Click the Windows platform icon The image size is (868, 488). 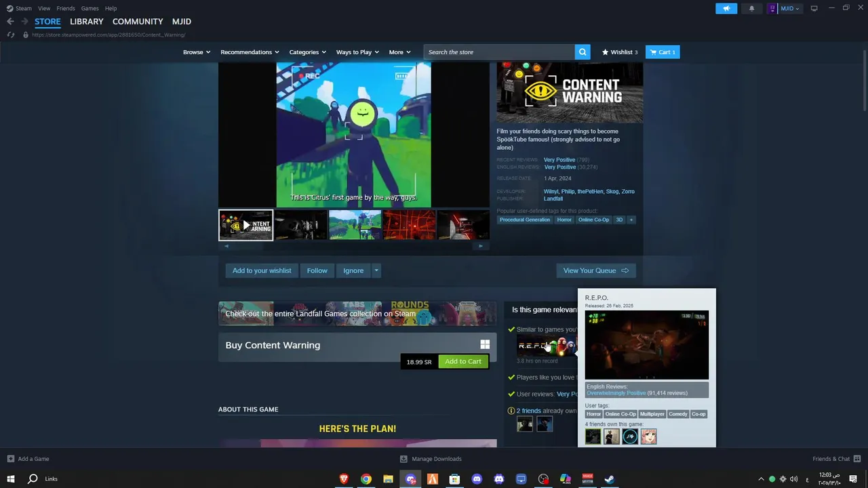(x=485, y=345)
